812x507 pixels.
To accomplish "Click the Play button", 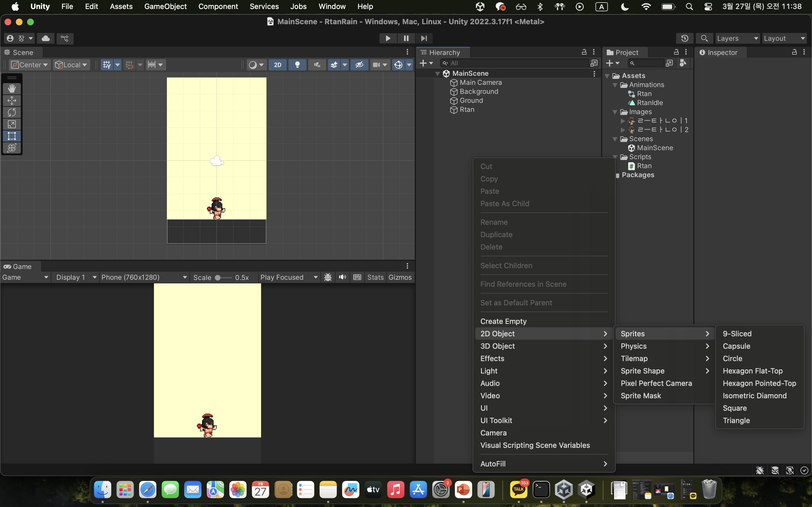I will pos(388,38).
